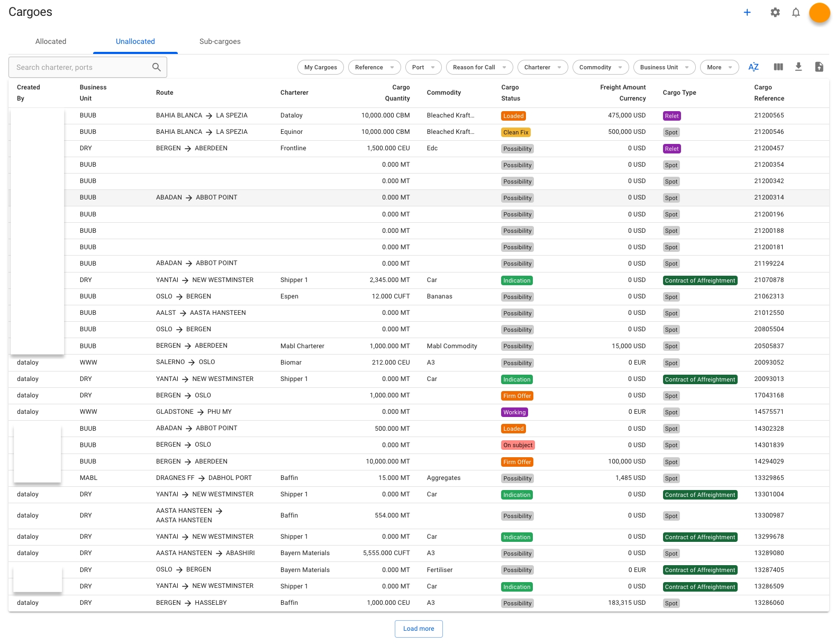Expand the More filters dropdown
835x644 pixels.
719,67
